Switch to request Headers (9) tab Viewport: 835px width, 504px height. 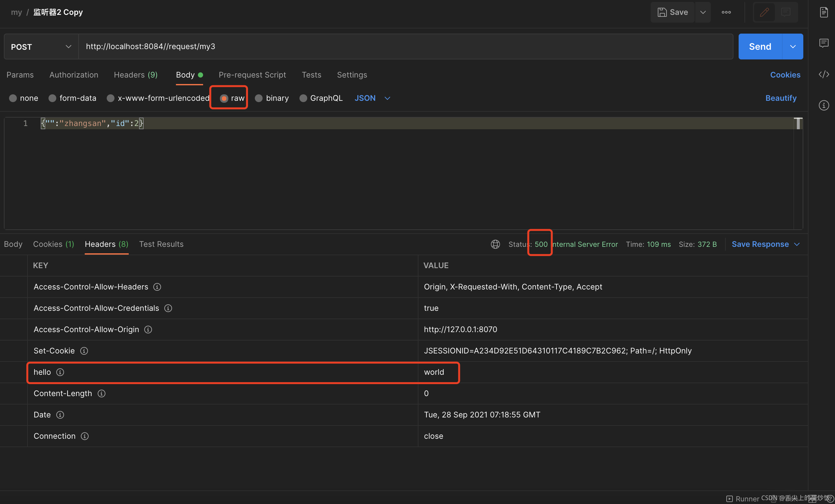136,75
